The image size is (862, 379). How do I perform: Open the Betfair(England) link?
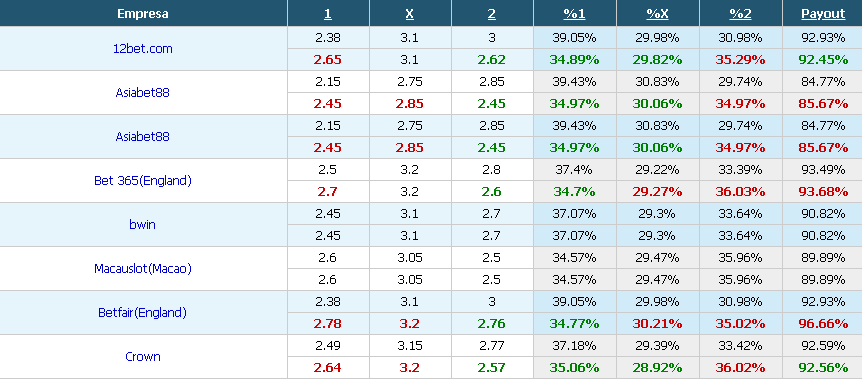click(x=143, y=312)
